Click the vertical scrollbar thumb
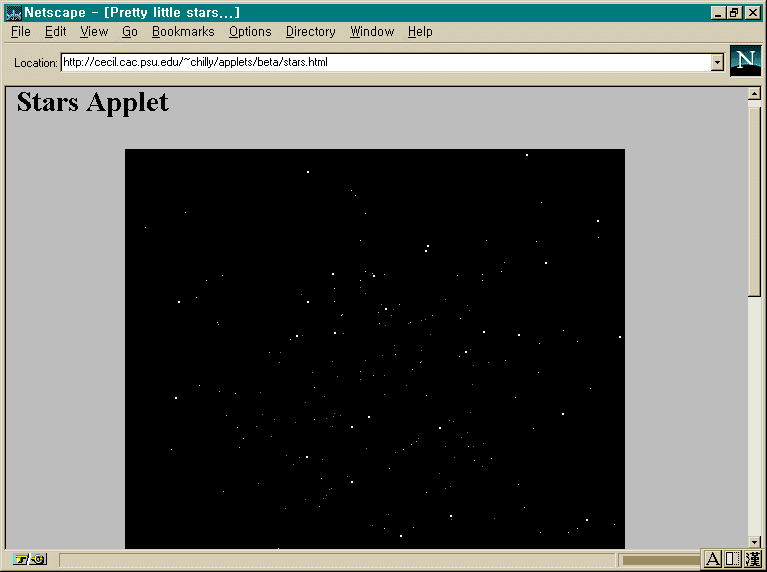This screenshot has height=572, width=767. click(754, 202)
